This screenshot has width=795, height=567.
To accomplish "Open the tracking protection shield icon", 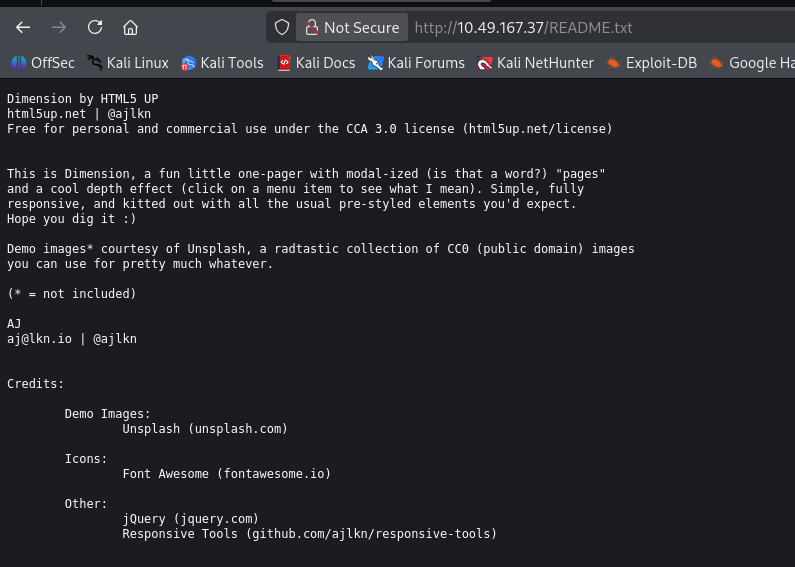I will tap(282, 28).
